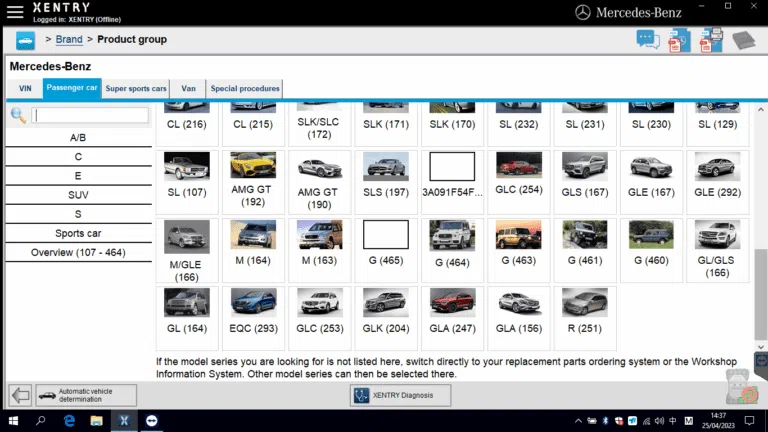This screenshot has height=432, width=768.
Task: Select the 3A091F54F... blank model tile
Action: tap(452, 182)
